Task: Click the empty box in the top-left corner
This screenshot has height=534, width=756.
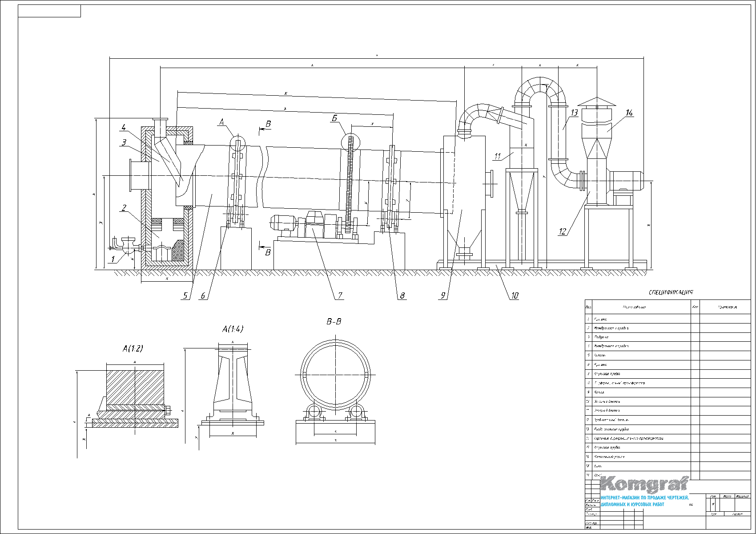Action: 49,11
